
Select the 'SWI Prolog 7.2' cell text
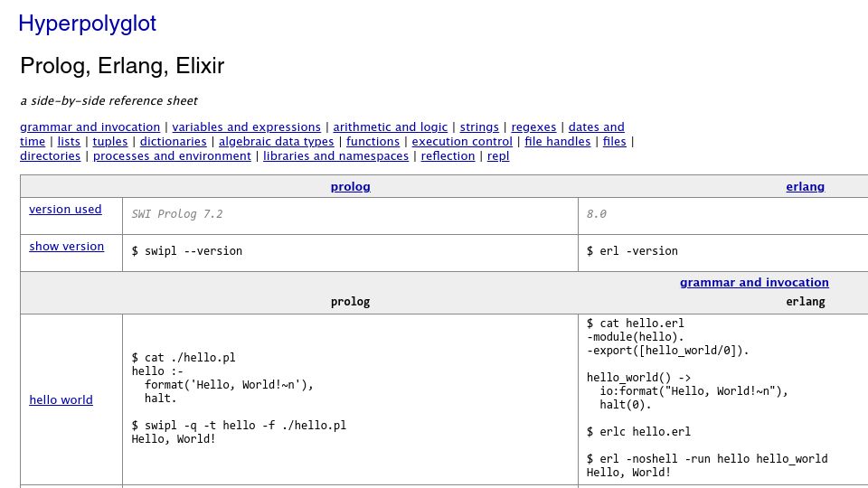pyautogui.click(x=177, y=214)
